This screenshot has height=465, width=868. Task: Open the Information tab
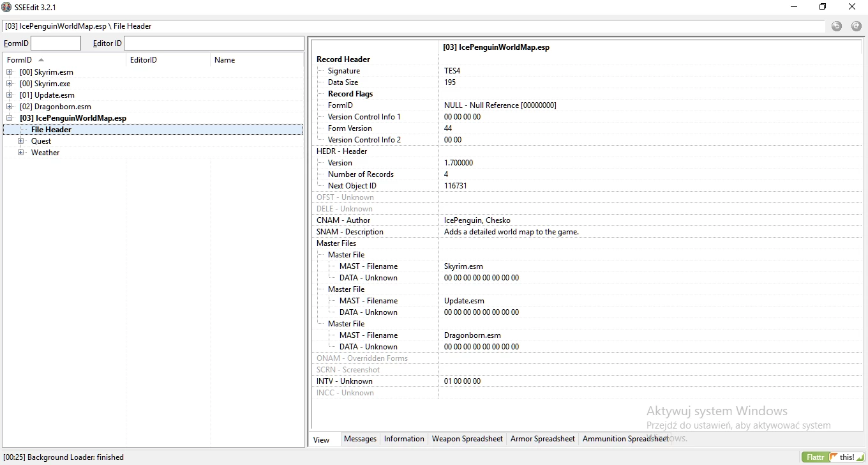point(404,439)
